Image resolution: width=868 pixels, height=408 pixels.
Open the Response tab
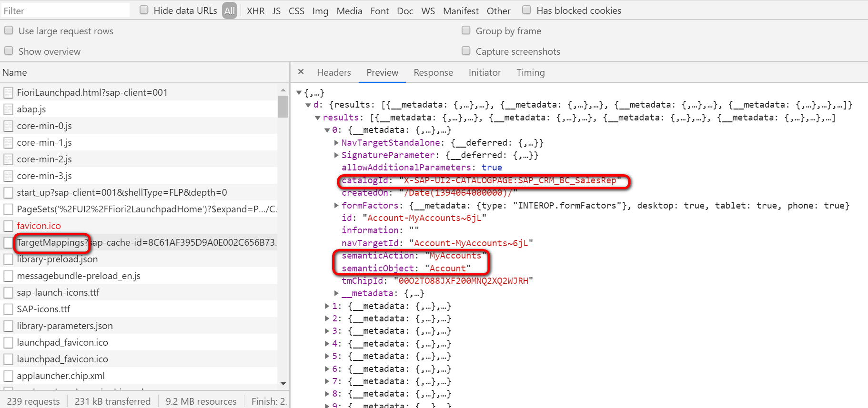point(433,72)
